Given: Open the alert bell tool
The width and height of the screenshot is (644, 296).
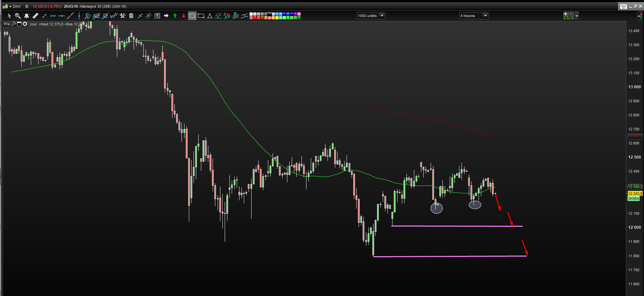Looking at the screenshot, I should click(x=26, y=16).
